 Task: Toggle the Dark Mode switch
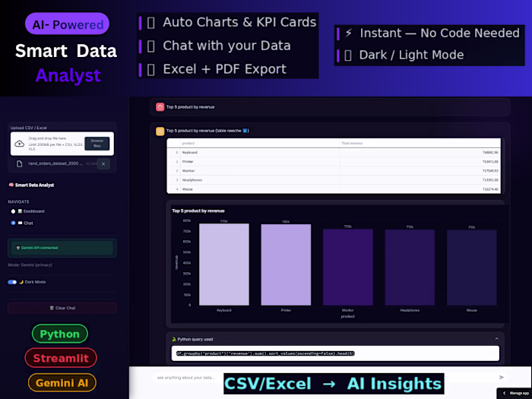click(12, 282)
